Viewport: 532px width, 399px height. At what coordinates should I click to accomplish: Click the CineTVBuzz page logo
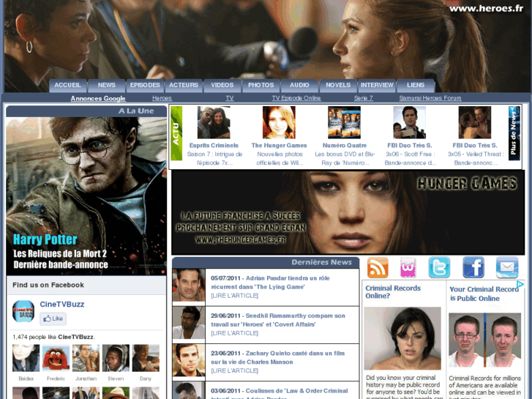[x=23, y=311]
